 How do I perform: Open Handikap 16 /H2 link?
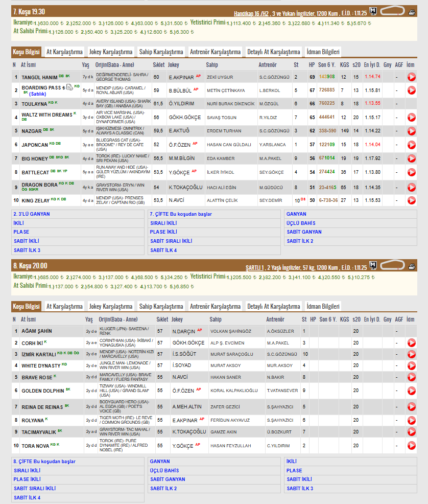click(x=251, y=13)
